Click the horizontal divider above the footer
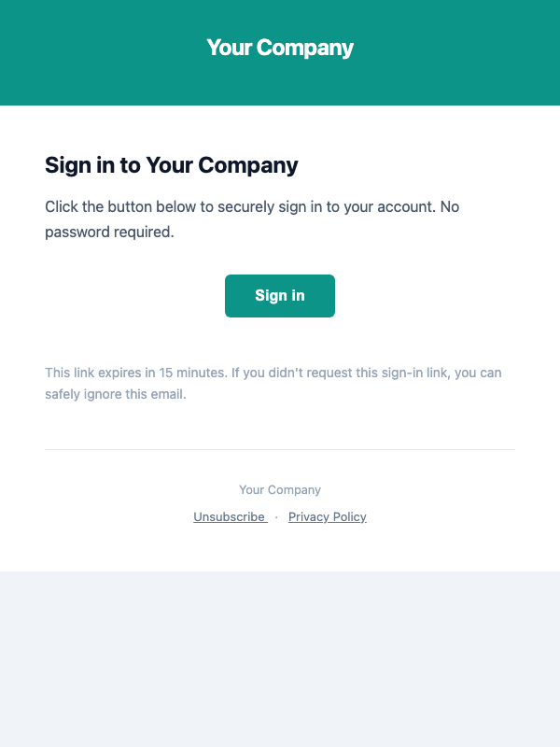This screenshot has width=560, height=747. [280, 449]
